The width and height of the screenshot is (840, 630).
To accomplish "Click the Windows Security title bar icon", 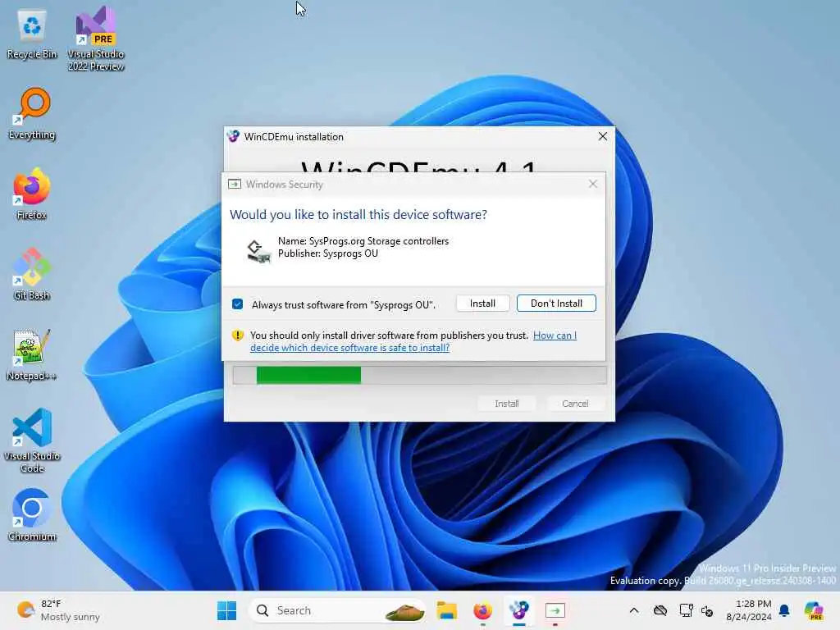I will point(235,185).
